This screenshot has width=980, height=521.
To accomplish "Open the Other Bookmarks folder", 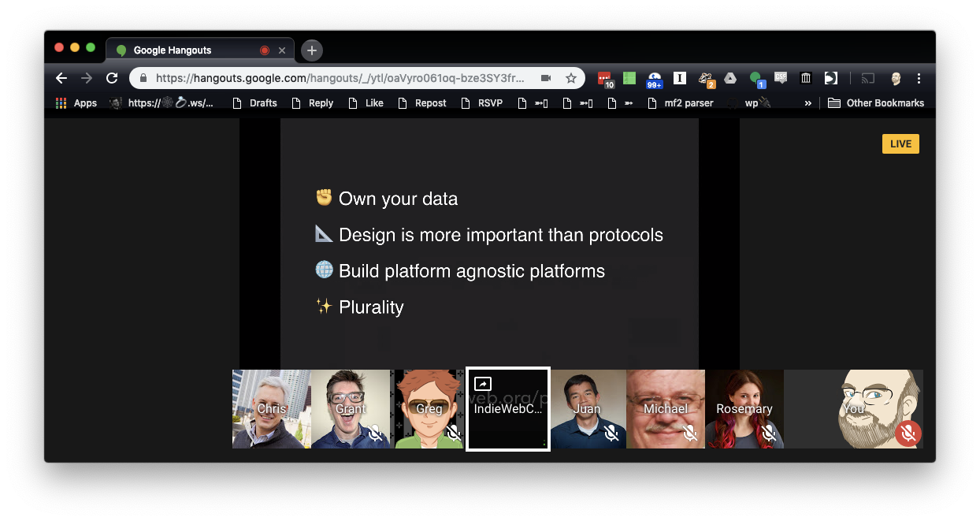I will tap(876, 102).
